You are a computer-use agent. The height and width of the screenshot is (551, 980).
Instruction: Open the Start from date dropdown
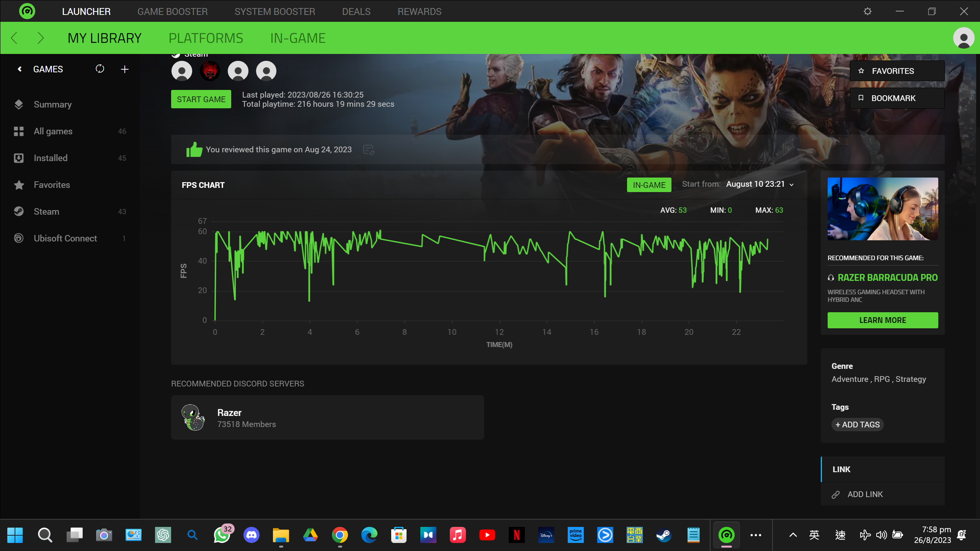pos(759,184)
